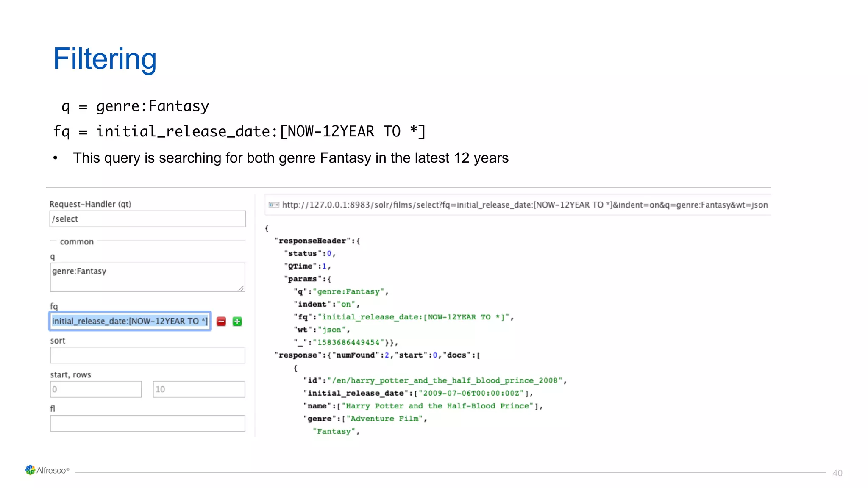Screen dimensions: 868x488
Task: Click the "Fantasy" genre value in results
Action: 334,431
